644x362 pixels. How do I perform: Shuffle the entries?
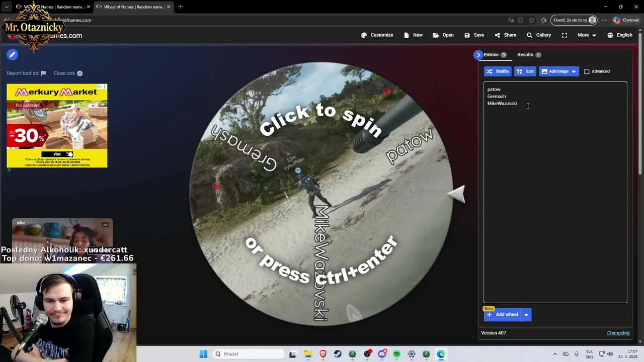point(498,71)
